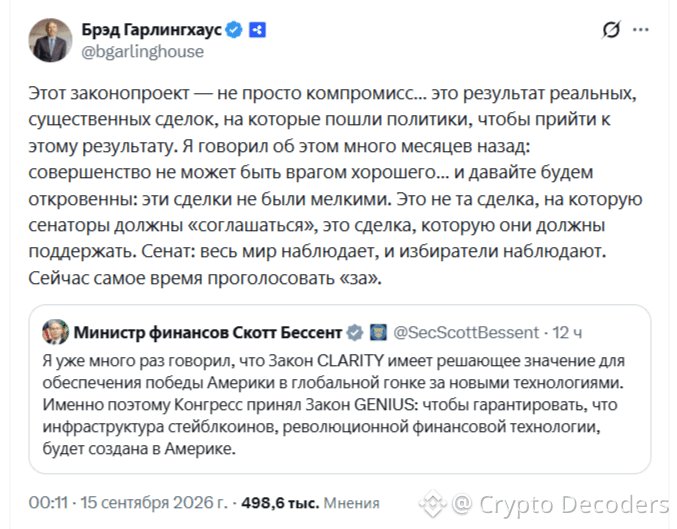Click the 498,6 тыс. views count
The width and height of the screenshot is (677, 529).
(280, 503)
